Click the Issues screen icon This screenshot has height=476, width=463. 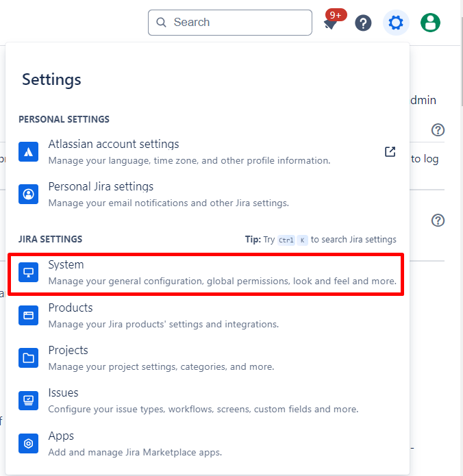(28, 401)
